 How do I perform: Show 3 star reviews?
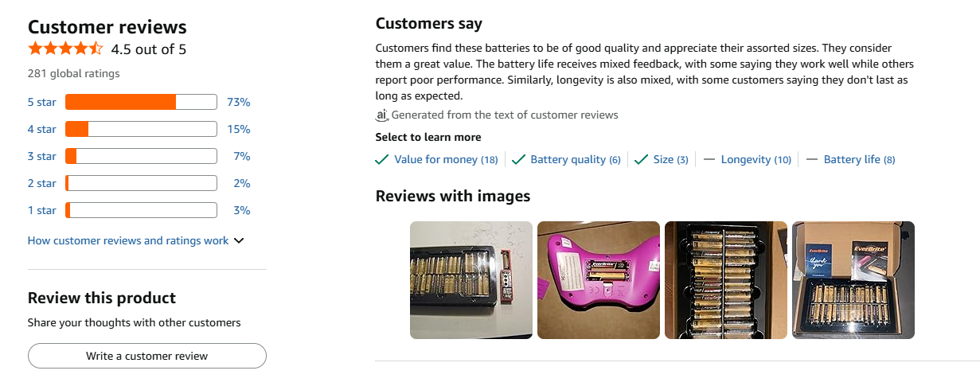41,156
